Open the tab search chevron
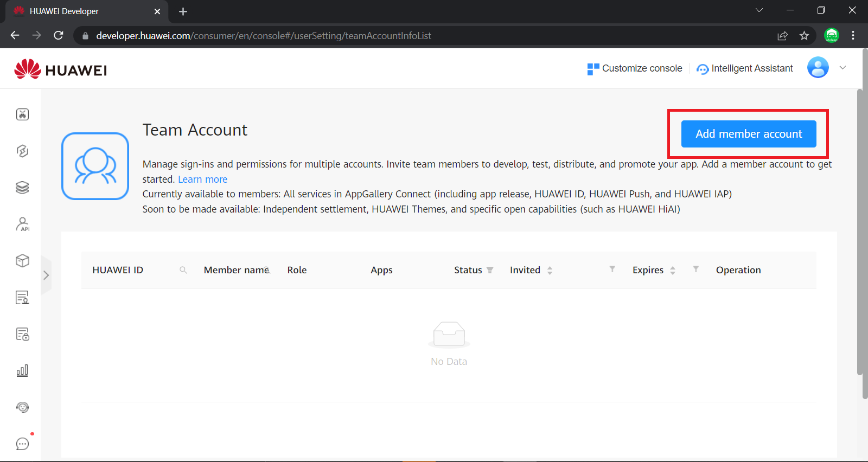The width and height of the screenshot is (868, 462). [x=759, y=10]
